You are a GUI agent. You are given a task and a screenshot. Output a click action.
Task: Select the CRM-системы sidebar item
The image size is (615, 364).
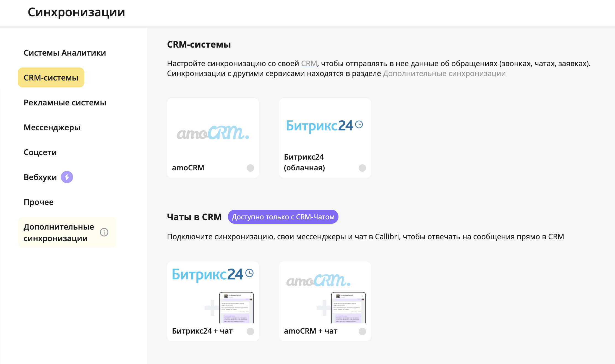(x=51, y=77)
